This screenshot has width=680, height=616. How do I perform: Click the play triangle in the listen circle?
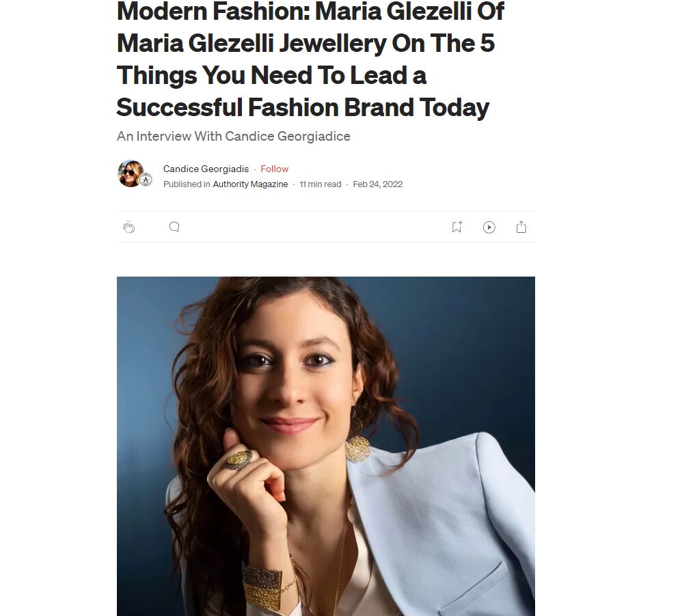[489, 227]
